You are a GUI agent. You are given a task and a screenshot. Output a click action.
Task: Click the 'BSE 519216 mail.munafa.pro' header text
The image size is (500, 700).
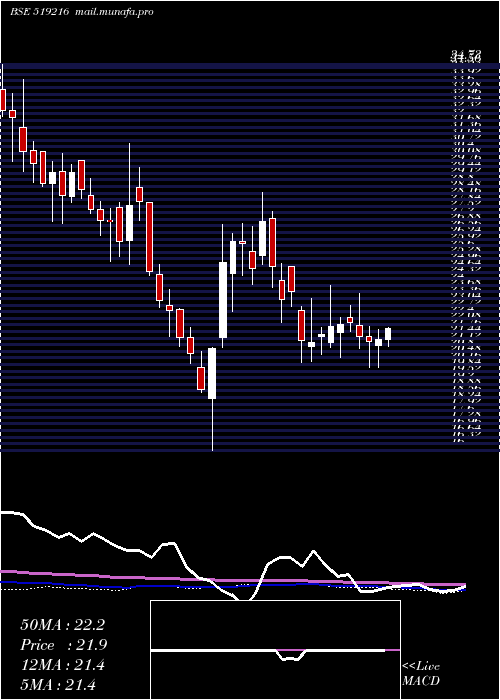(82, 12)
